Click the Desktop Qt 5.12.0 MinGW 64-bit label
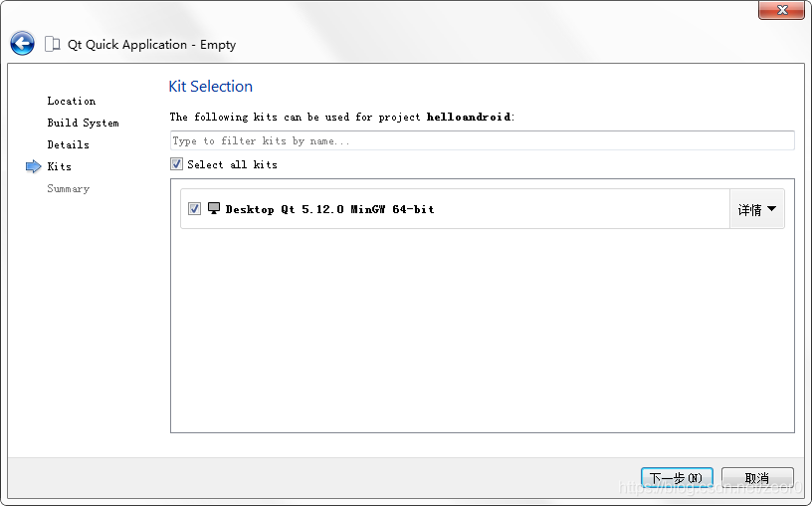812x506 pixels. pos(330,209)
